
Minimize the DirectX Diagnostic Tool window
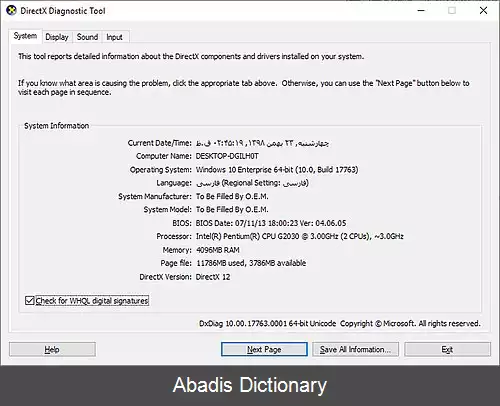pos(421,11)
